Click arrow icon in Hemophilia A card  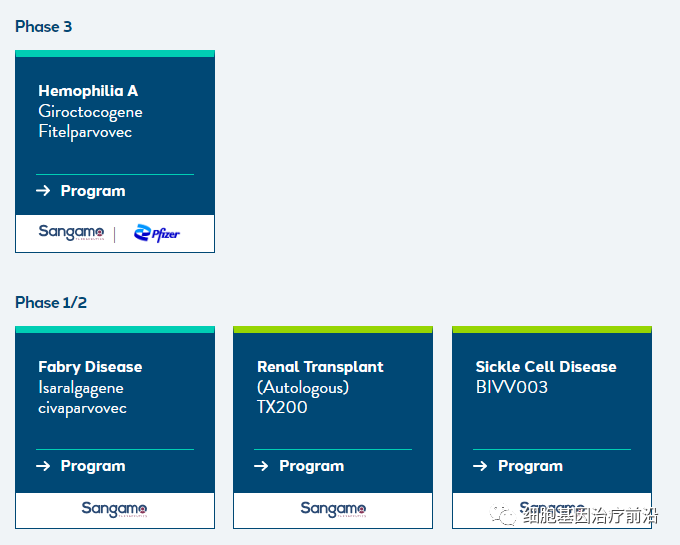43,191
